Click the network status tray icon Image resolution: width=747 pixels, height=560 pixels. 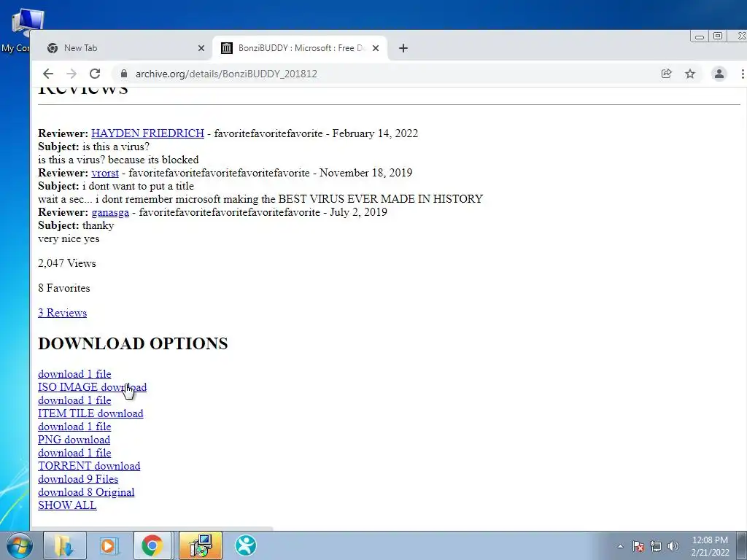[656, 546]
